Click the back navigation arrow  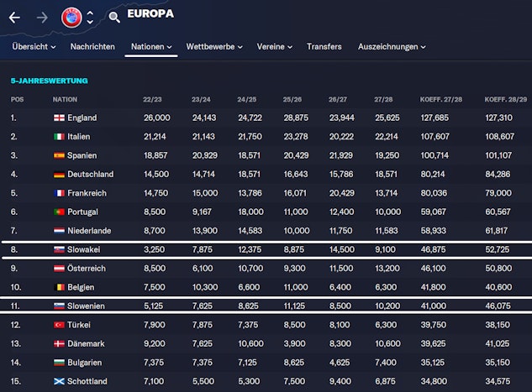(x=14, y=17)
